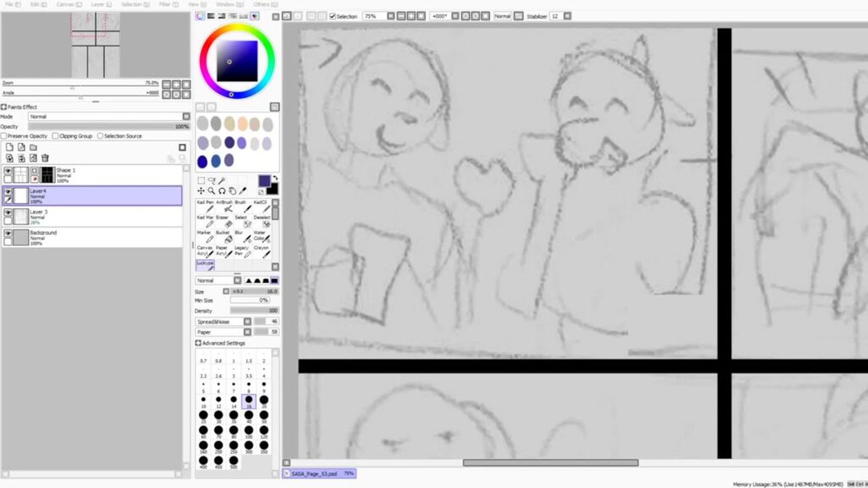Choose the magic wand tool
The height and width of the screenshot is (488, 868).
[x=222, y=181]
